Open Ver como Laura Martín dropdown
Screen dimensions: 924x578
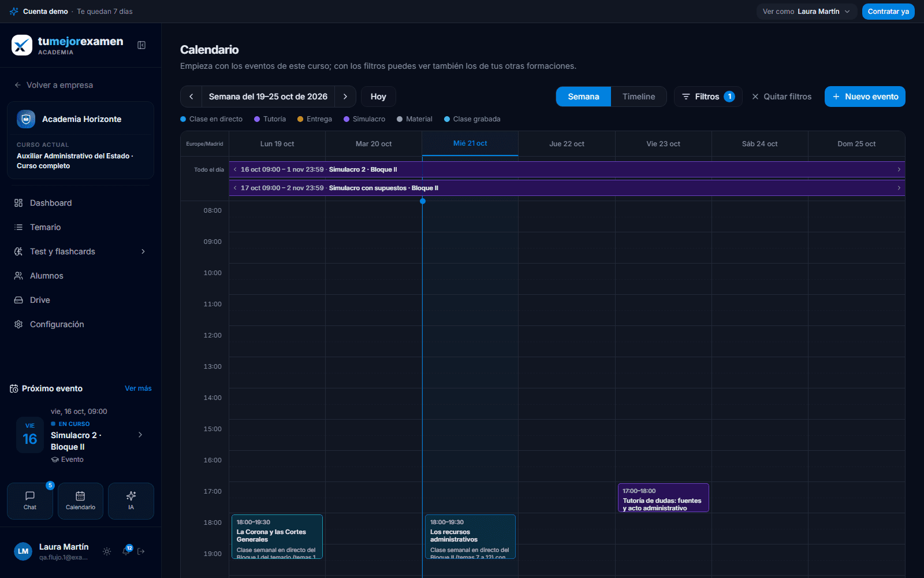click(806, 12)
